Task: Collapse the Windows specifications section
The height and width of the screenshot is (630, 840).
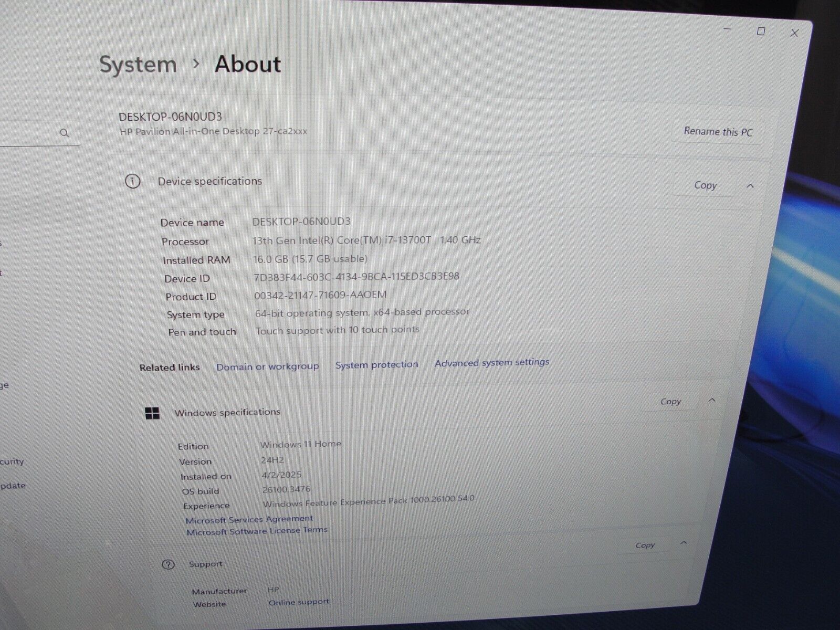Action: (712, 401)
